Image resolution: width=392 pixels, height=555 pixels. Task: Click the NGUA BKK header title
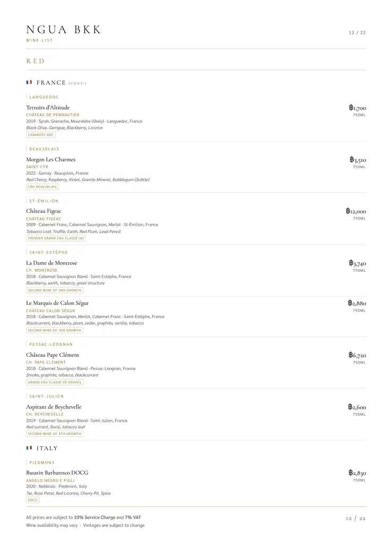click(63, 30)
